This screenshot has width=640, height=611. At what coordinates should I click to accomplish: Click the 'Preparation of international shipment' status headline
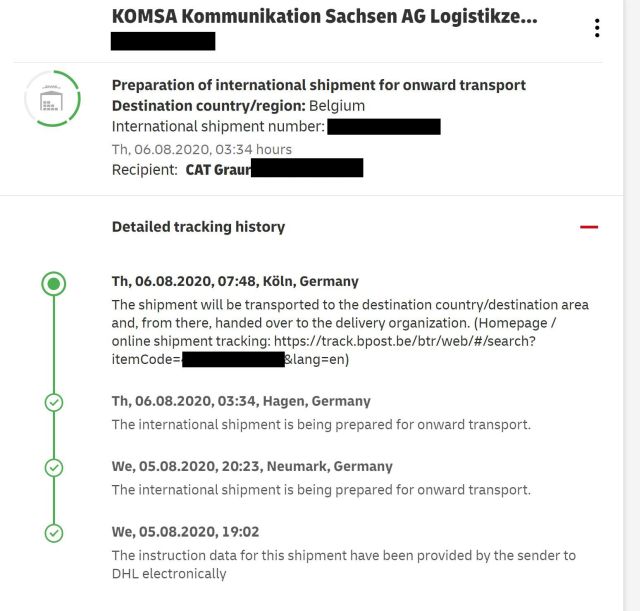click(x=318, y=85)
